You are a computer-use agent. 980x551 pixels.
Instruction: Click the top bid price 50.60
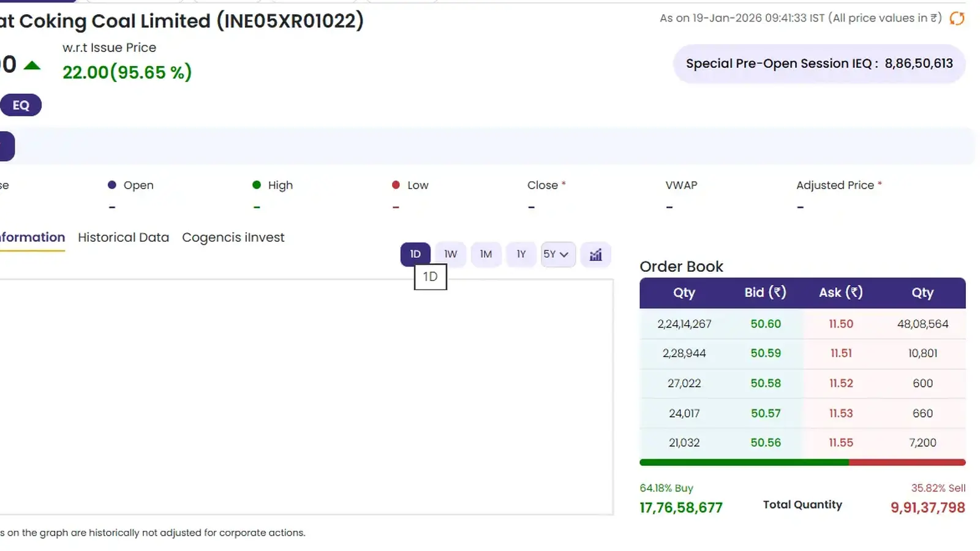coord(766,324)
